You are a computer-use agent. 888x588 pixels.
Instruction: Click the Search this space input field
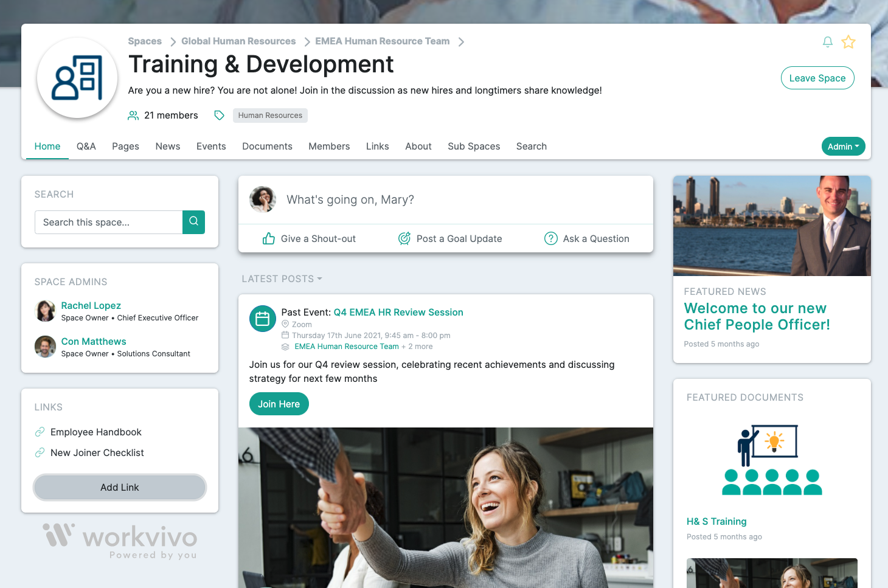pos(109,222)
